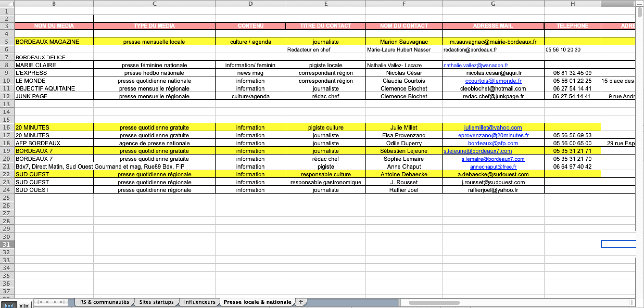The width and height of the screenshot is (644, 308).
Task: Click the ccourtois@lemonde.fr hyperlink
Action: click(493, 81)
